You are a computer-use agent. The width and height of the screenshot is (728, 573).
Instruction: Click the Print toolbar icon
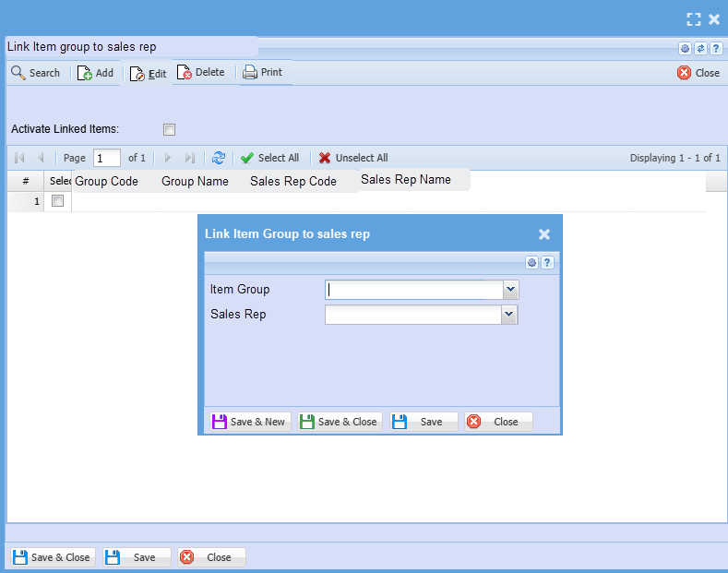pyautogui.click(x=250, y=73)
